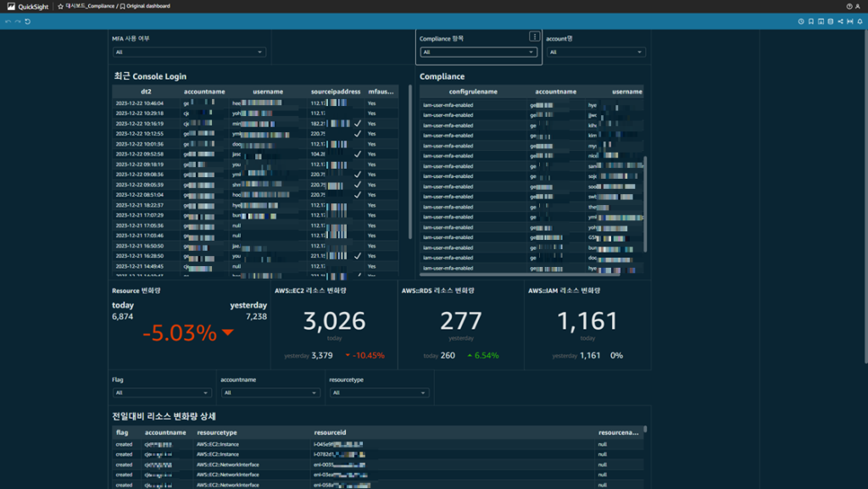Open the clock icon in the right toolbar

click(801, 21)
